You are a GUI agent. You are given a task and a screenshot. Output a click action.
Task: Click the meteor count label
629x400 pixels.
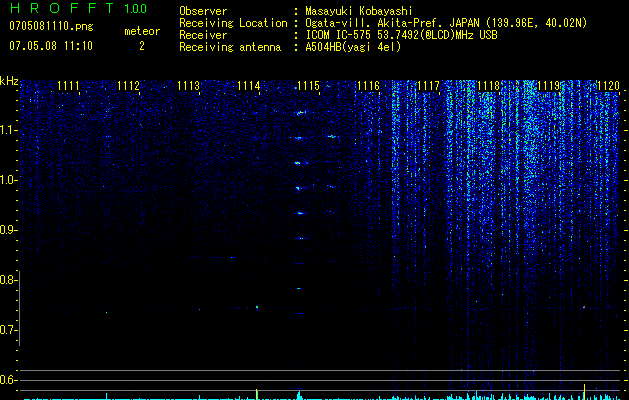pos(142,31)
